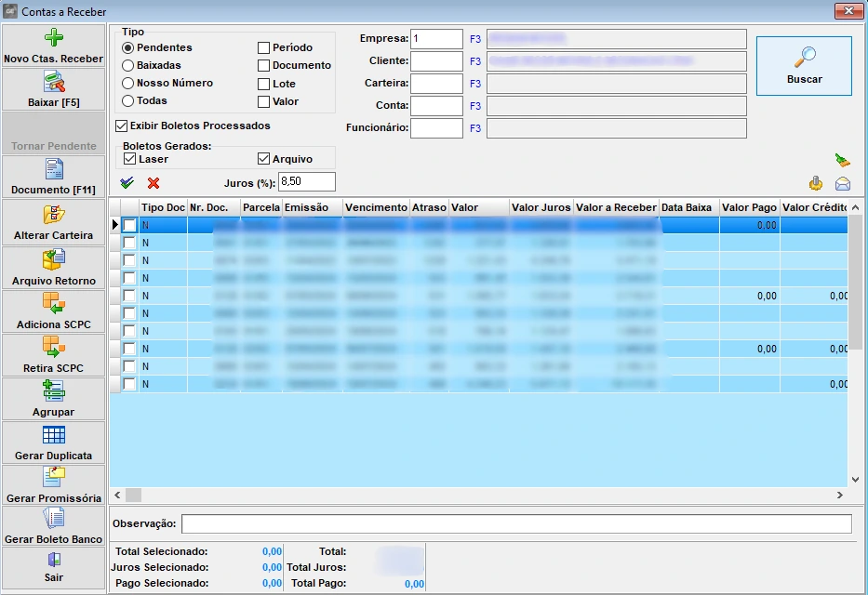Click the Valor a Receber column header
868x595 pixels.
615,207
